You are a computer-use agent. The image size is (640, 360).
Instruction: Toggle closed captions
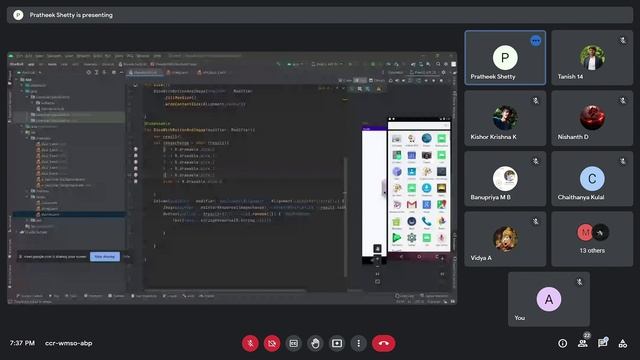293,343
